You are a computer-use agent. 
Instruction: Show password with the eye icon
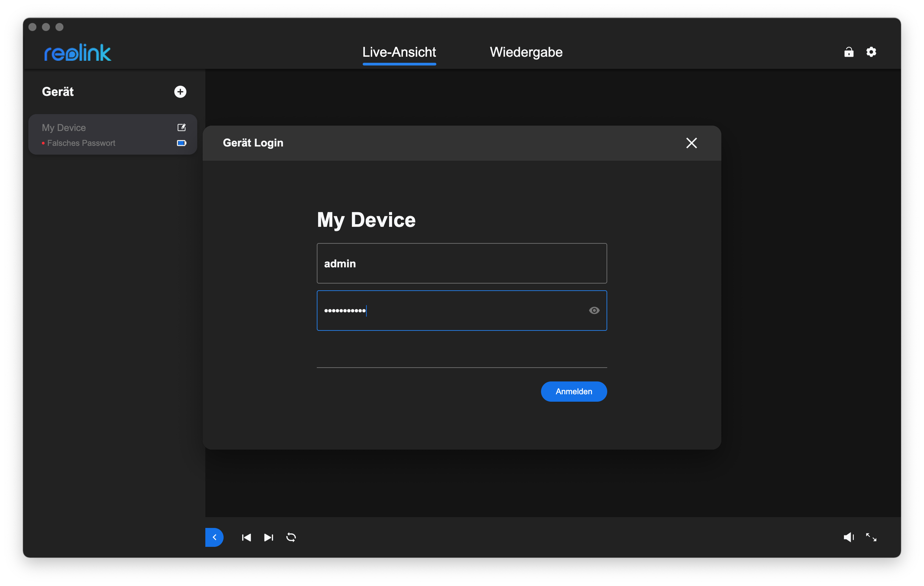pos(594,311)
